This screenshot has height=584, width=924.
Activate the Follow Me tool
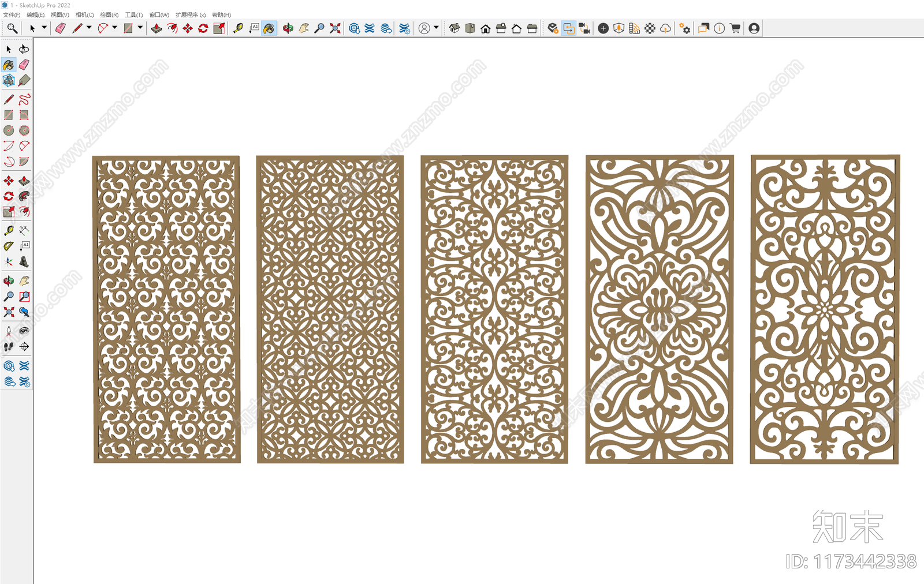coord(24,196)
